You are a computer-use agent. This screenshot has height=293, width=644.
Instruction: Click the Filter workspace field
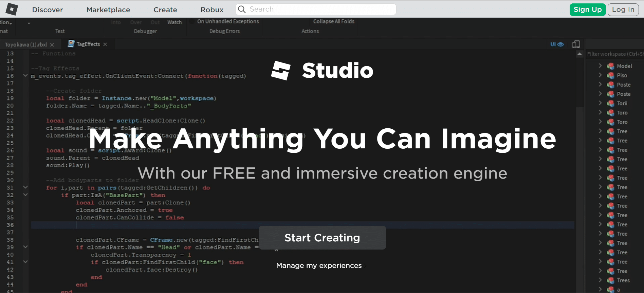pyautogui.click(x=615, y=54)
